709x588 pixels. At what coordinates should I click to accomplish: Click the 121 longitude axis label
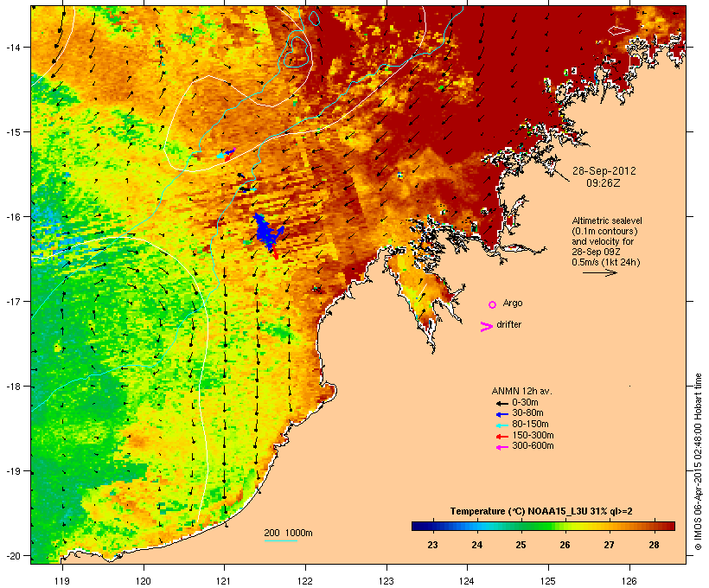224,581
